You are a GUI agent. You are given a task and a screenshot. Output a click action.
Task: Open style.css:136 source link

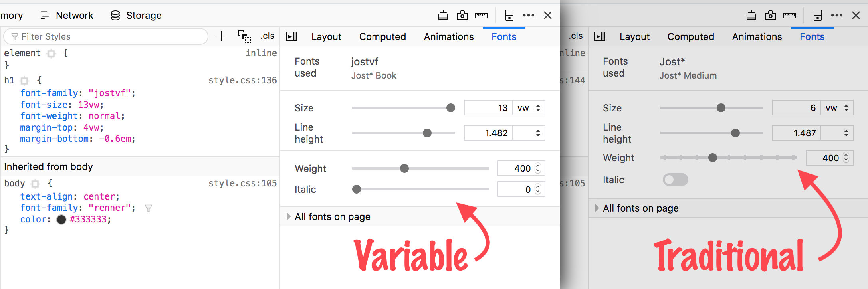[x=242, y=80]
